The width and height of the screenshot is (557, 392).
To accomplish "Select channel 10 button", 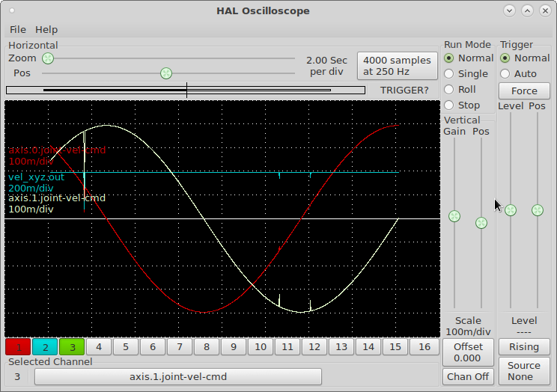I will (x=261, y=347).
